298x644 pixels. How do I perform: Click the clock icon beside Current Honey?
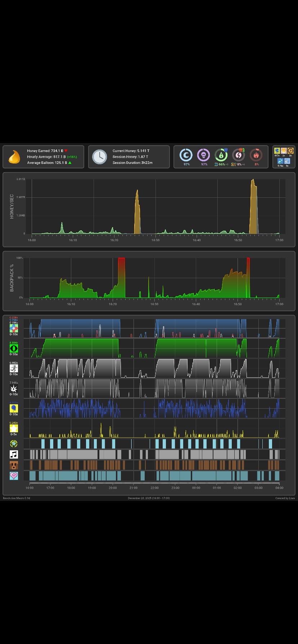99,157
